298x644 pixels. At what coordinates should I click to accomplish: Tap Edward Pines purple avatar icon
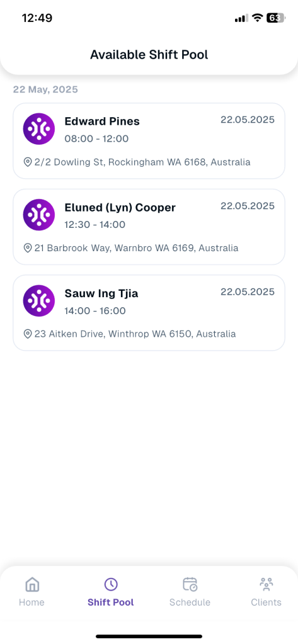(38, 129)
